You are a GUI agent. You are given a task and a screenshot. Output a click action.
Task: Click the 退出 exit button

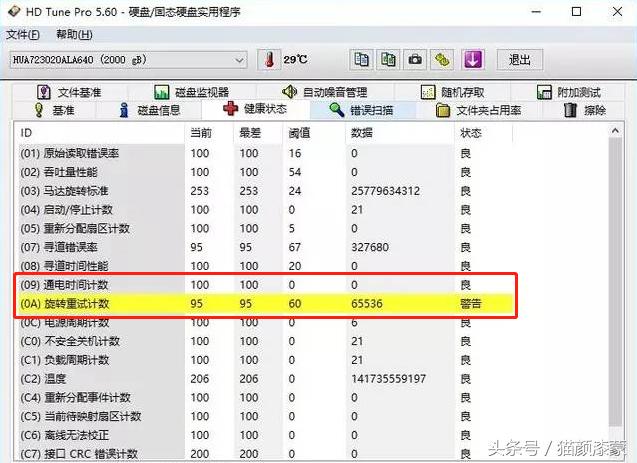point(520,60)
